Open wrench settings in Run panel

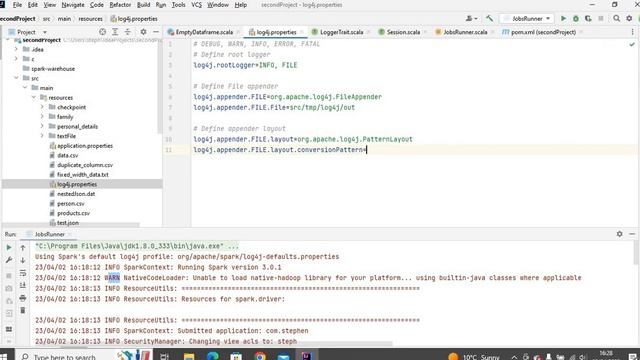[x=9, y=260]
